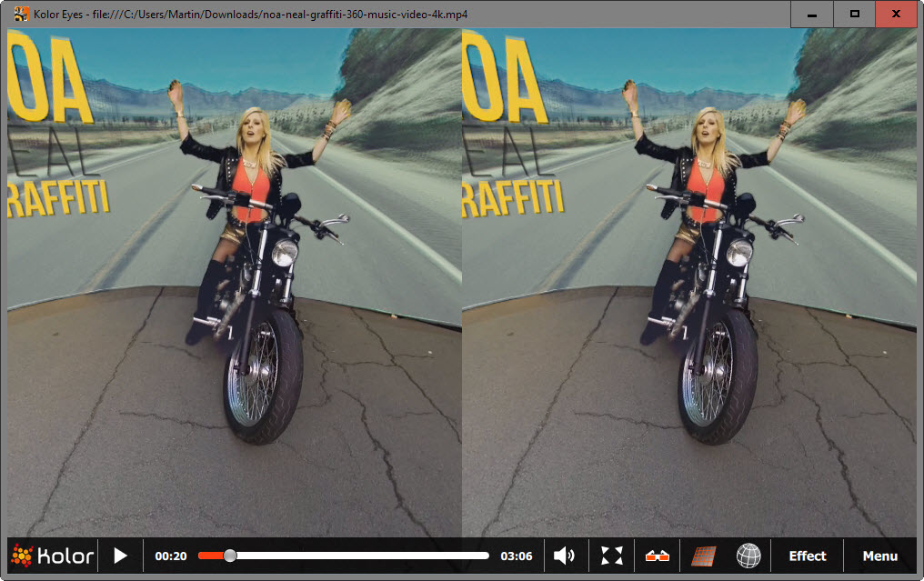Click the right eye video view
The width and height of the screenshot is (924, 581).
[x=688, y=283]
